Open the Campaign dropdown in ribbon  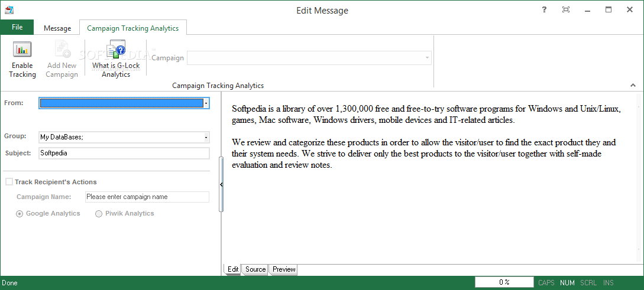427,58
